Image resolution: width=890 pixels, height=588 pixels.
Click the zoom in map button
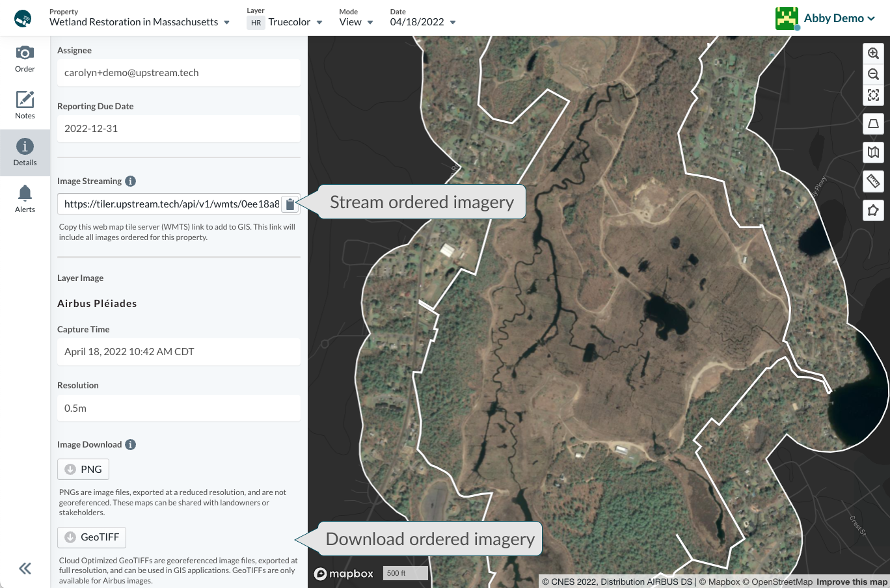pyautogui.click(x=873, y=54)
